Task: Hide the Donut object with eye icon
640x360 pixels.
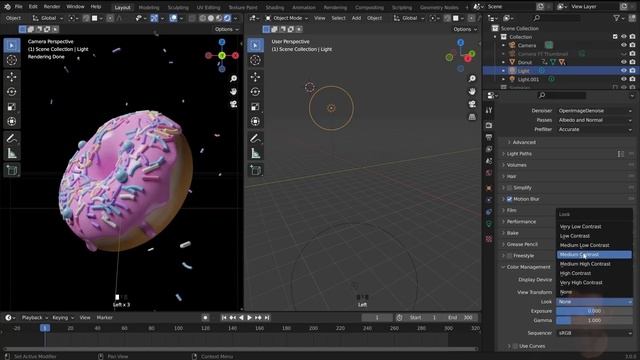Action: pos(624,62)
